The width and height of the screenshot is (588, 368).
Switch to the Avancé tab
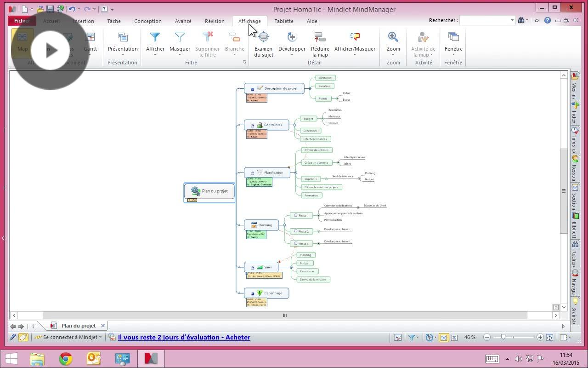[183, 21]
